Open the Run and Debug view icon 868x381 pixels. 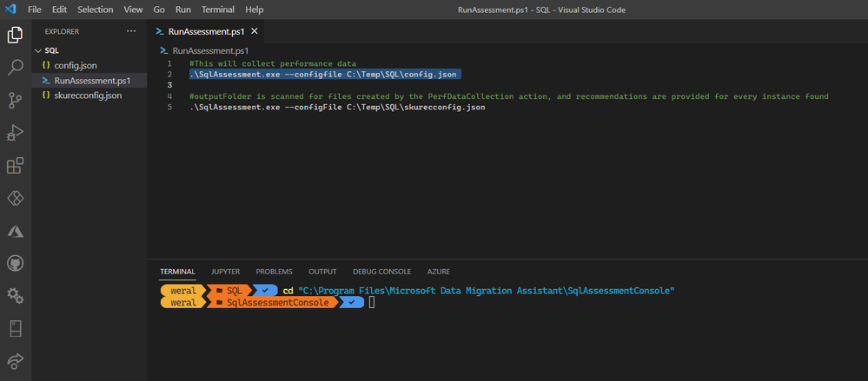tap(15, 133)
